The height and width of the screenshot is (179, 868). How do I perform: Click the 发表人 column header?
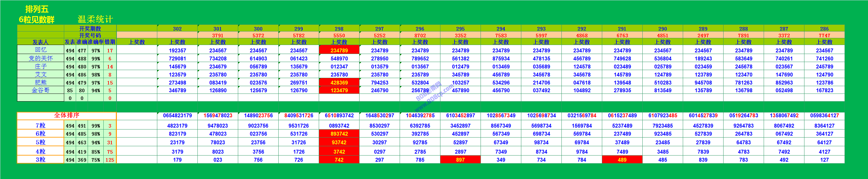coord(40,42)
